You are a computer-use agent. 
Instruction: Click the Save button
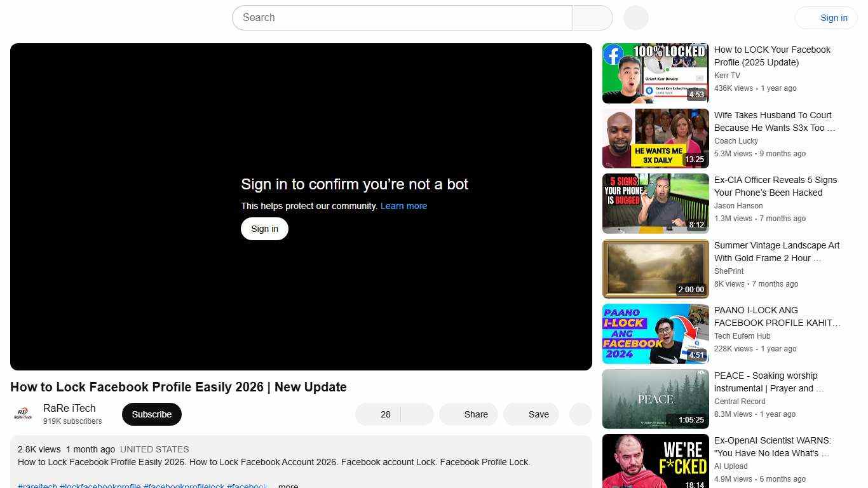[531, 414]
